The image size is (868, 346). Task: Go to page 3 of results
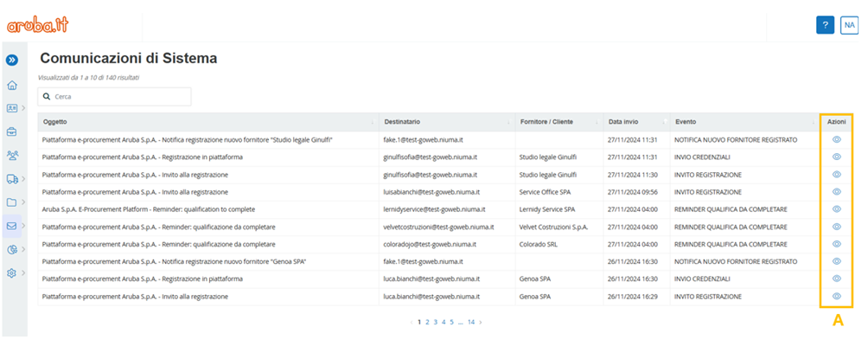click(x=436, y=322)
